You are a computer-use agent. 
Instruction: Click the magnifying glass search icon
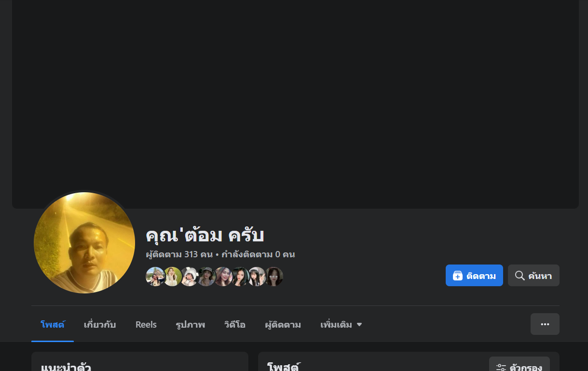(520, 276)
